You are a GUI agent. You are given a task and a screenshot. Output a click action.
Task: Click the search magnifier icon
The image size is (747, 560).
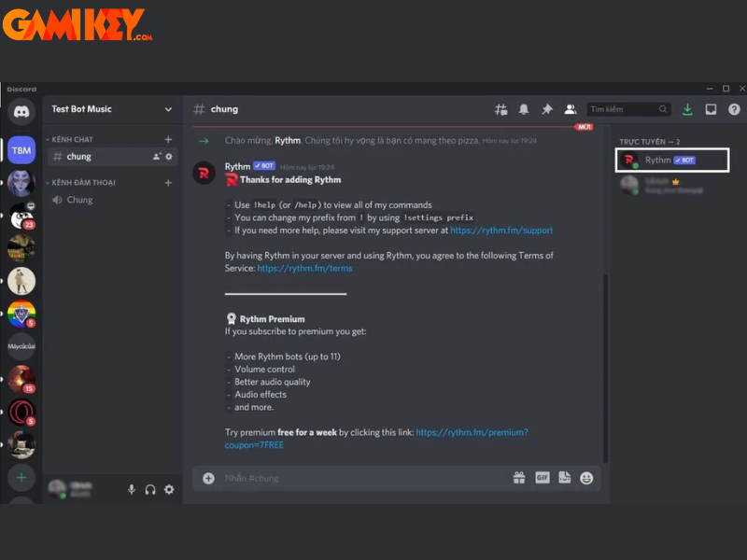tap(663, 109)
